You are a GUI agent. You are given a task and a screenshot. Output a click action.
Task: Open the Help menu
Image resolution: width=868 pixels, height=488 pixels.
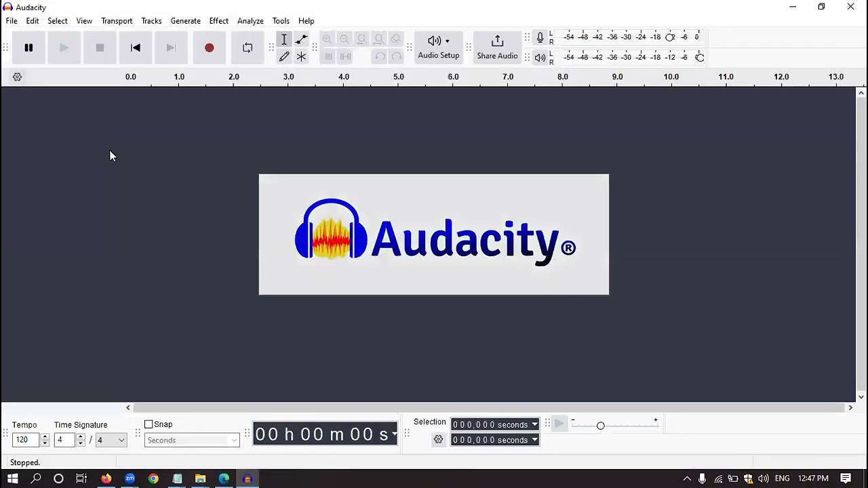coord(307,21)
